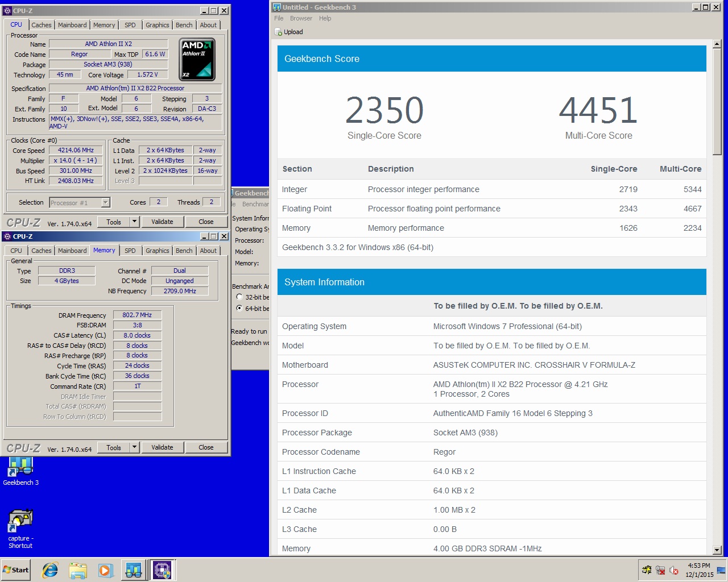728x582 pixels.
Task: Switch to CPU-Z taskbar button
Action: (x=162, y=570)
